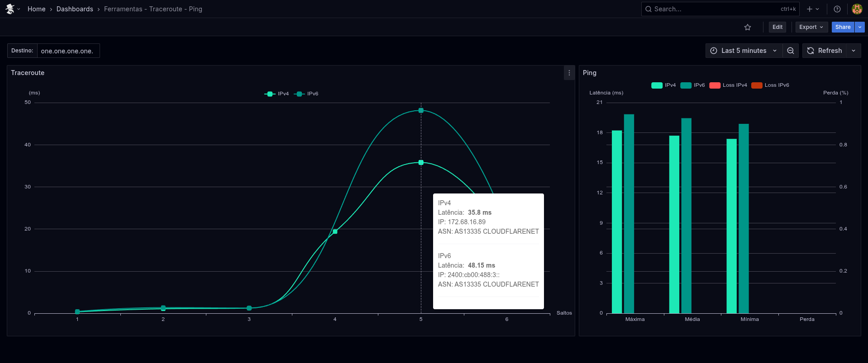
Task: Expand the refresh interval dropdown arrow
Action: tap(854, 51)
